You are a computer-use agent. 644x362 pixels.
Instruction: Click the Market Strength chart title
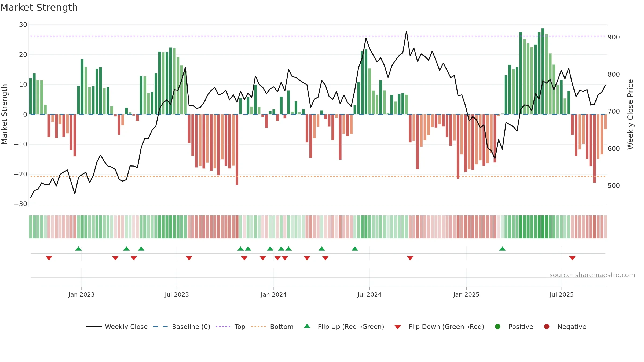pyautogui.click(x=39, y=8)
